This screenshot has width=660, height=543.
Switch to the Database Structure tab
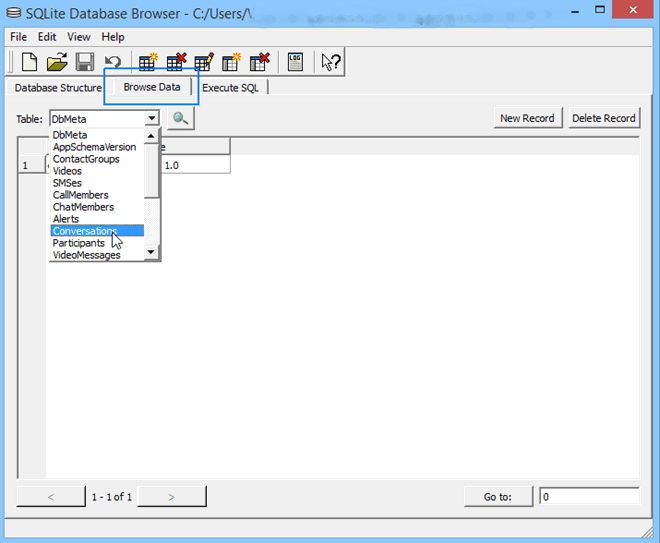point(58,88)
